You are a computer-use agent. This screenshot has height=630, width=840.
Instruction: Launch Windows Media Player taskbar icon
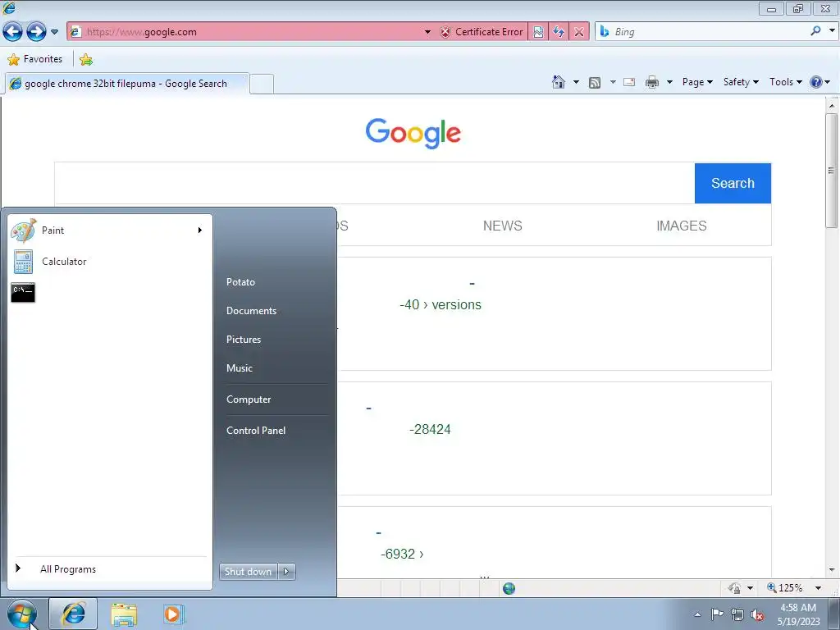[x=174, y=614]
